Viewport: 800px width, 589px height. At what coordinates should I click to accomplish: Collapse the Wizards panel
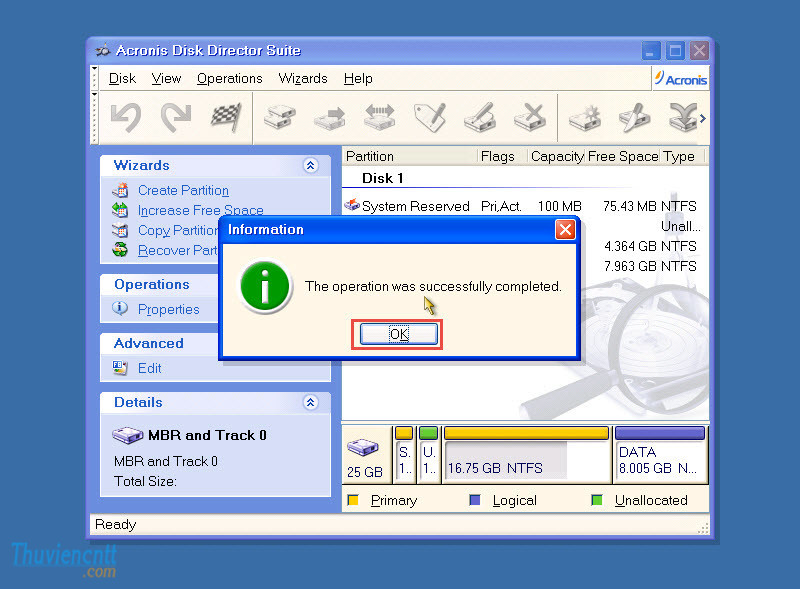pyautogui.click(x=310, y=165)
